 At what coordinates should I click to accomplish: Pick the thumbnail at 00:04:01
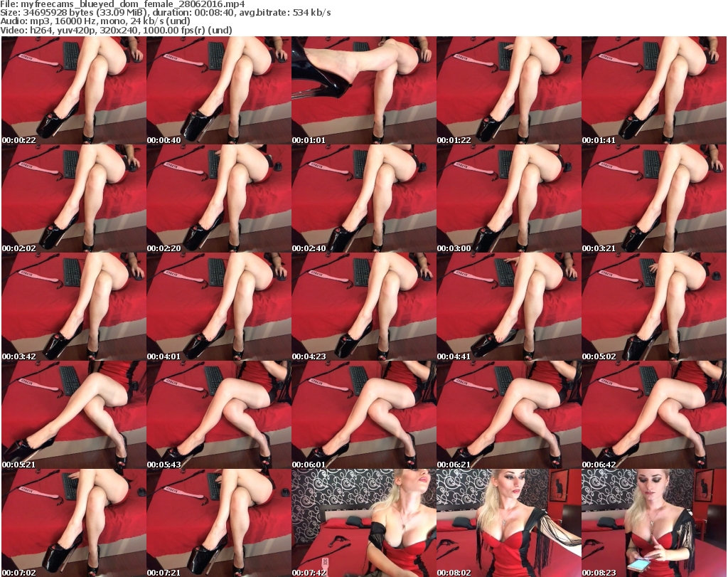point(219,307)
